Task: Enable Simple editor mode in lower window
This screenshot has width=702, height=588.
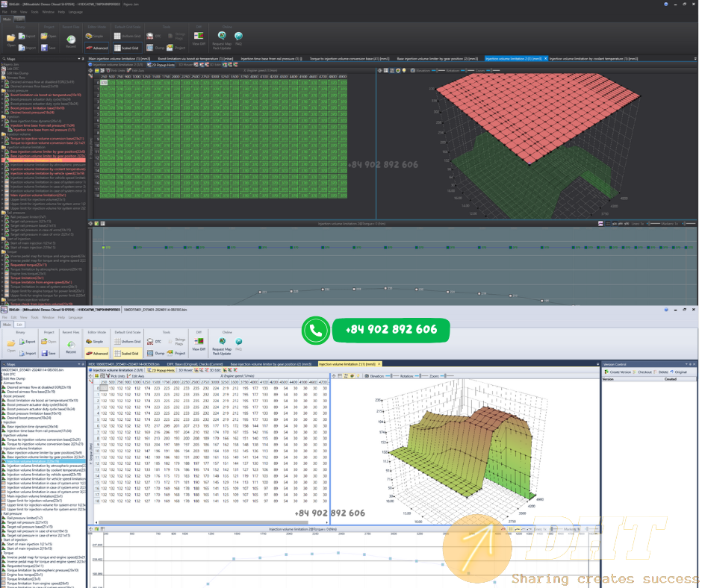Action: [95, 342]
